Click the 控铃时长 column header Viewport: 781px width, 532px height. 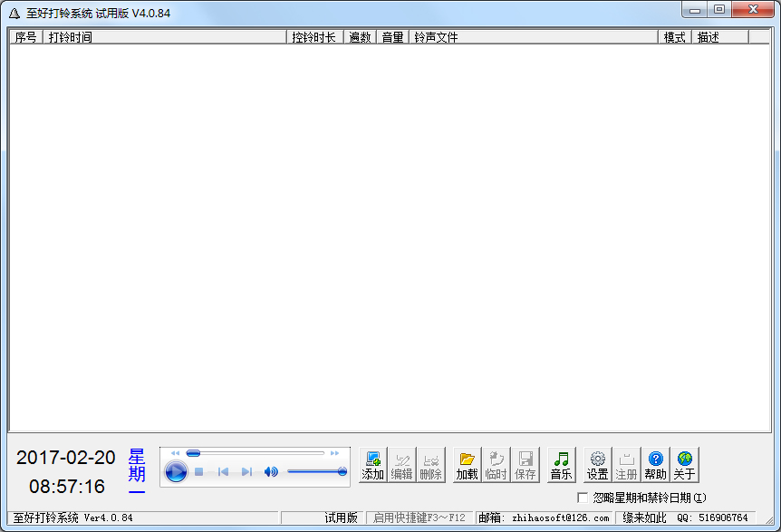pyautogui.click(x=314, y=37)
